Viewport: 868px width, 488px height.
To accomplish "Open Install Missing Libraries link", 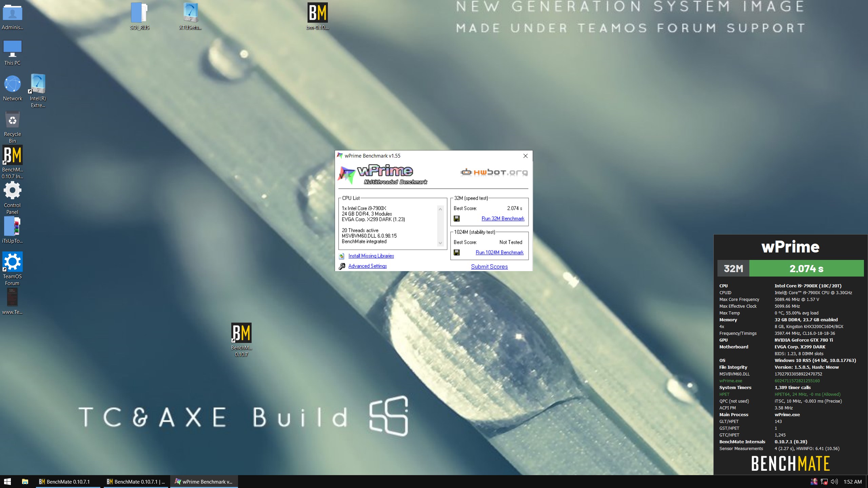I will (371, 256).
